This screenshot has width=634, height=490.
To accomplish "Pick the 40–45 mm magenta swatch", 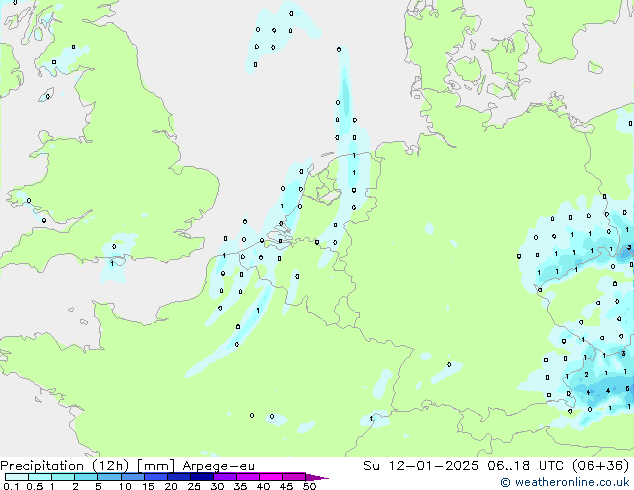I will [x=271, y=477].
